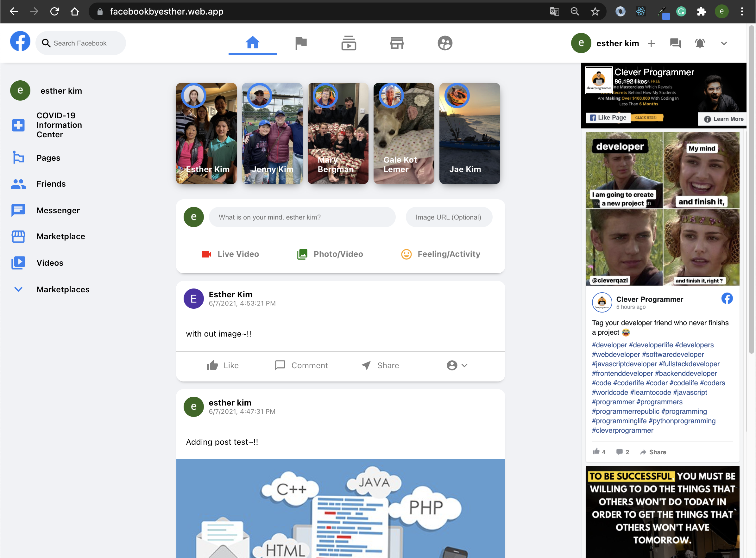756x558 pixels.
Task: Open the Pages flag icon in top nav
Action: (x=301, y=43)
